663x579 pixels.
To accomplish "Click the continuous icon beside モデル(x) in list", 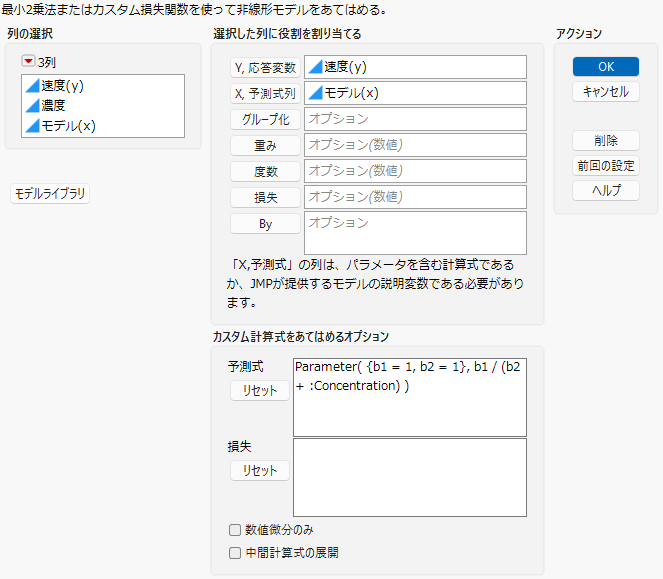I will point(33,126).
